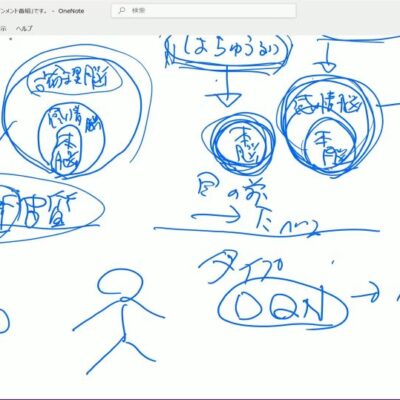This screenshot has width=400, height=400.
Task: Click the hand-drawn arrow pointing at た
Action: (x=215, y=216)
